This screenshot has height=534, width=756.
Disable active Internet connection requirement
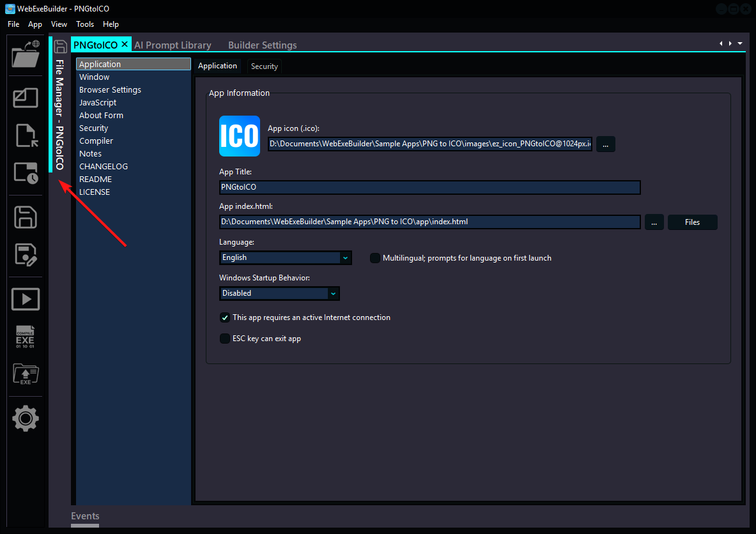pyautogui.click(x=224, y=317)
